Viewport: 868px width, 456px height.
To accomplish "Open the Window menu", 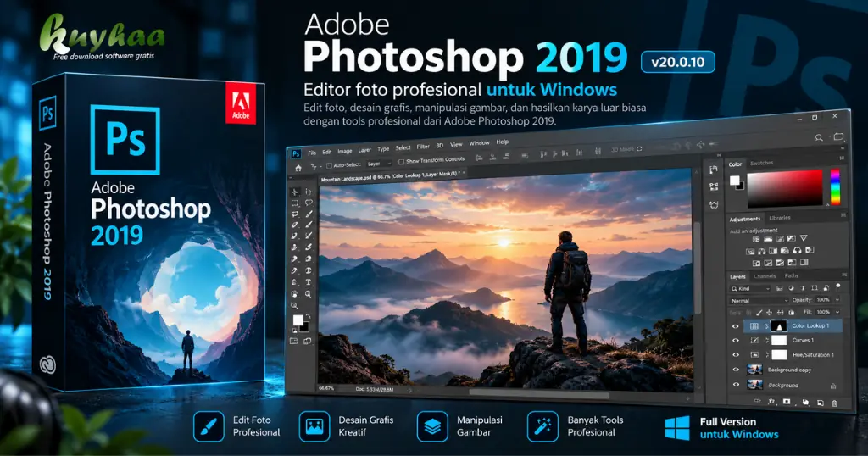I will coord(480,142).
